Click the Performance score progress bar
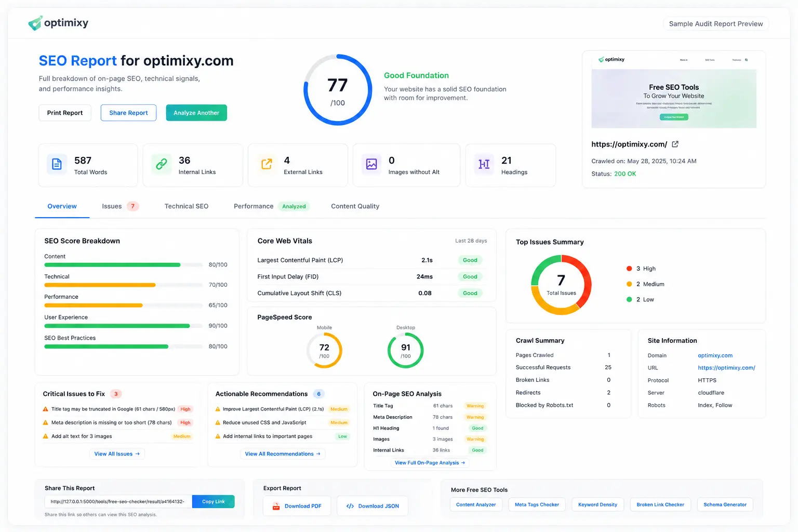Image resolution: width=798 pixels, height=532 pixels. click(123, 305)
